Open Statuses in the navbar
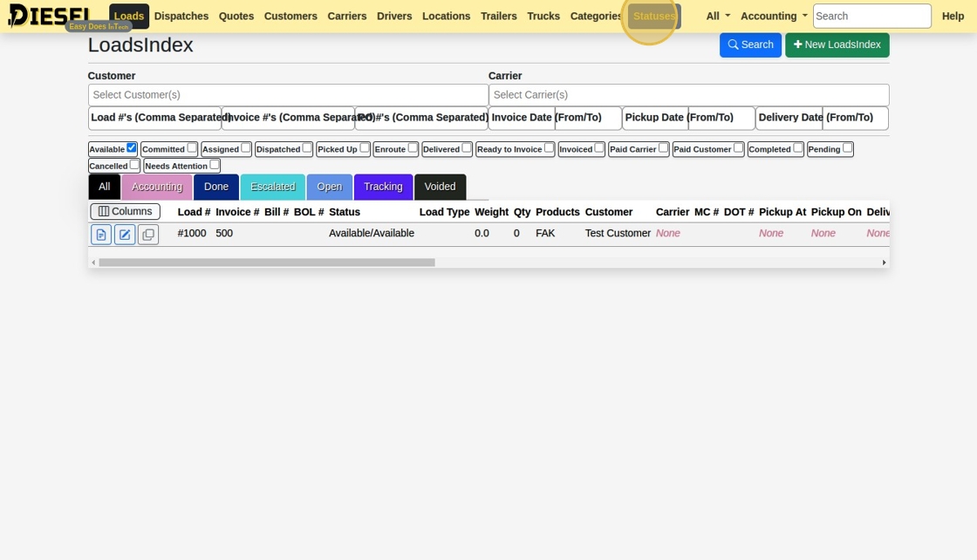 click(654, 17)
